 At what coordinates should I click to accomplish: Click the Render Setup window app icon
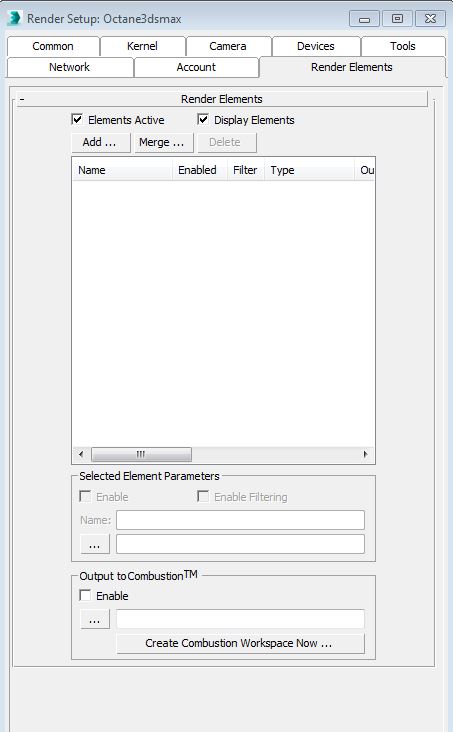point(14,18)
